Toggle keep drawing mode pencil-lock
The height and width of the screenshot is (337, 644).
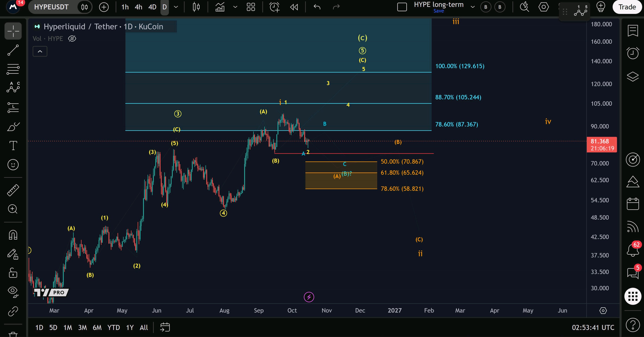pyautogui.click(x=13, y=254)
